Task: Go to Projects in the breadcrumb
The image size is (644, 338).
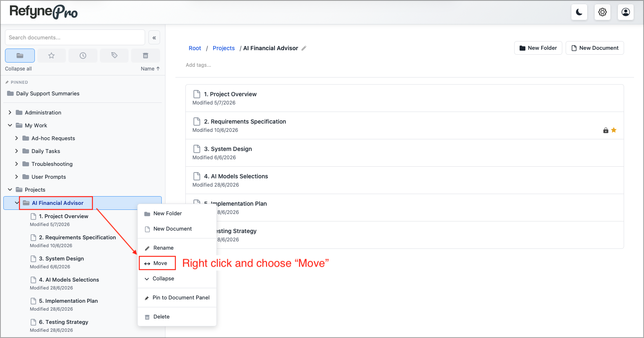Action: [x=224, y=48]
